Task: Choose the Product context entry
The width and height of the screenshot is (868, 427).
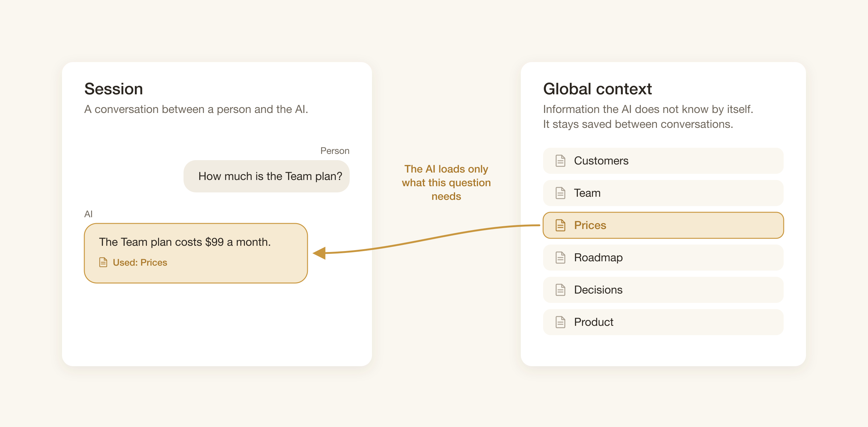Action: coord(663,322)
